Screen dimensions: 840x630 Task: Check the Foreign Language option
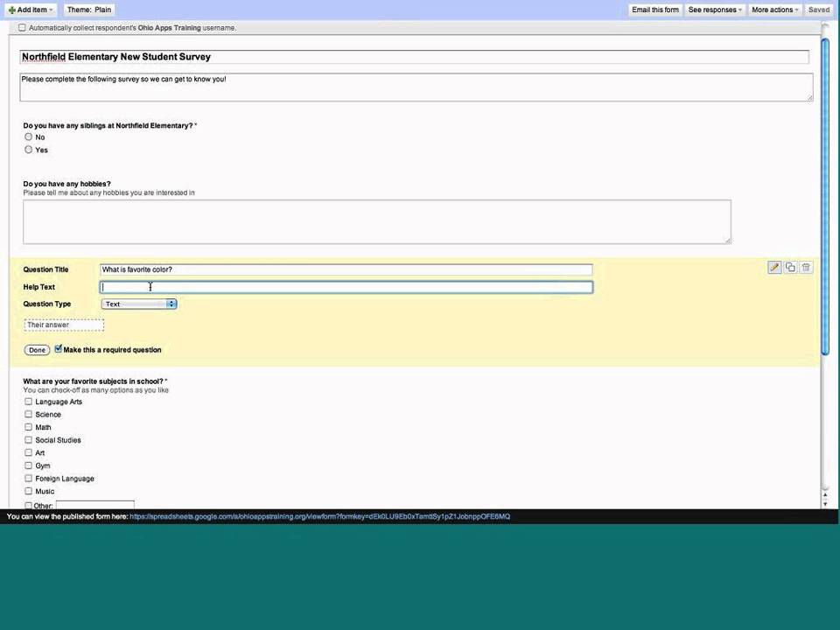pyautogui.click(x=28, y=479)
